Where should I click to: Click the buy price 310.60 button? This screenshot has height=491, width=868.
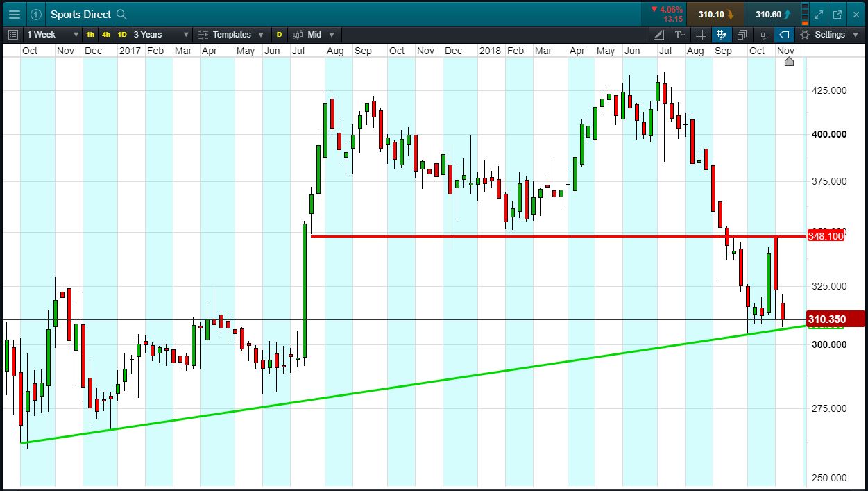click(771, 14)
